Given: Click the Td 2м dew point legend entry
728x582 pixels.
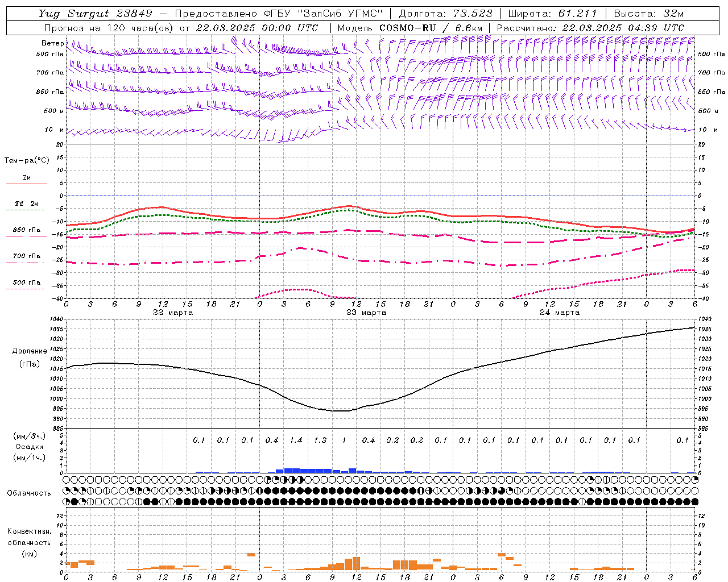Looking at the screenshot, I should 27,203.
